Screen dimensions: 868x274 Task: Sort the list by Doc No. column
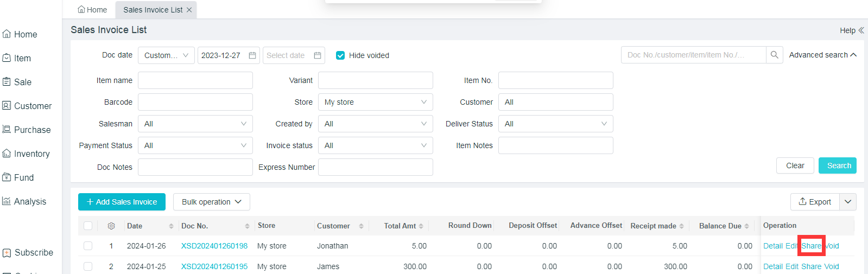pyautogui.click(x=247, y=226)
